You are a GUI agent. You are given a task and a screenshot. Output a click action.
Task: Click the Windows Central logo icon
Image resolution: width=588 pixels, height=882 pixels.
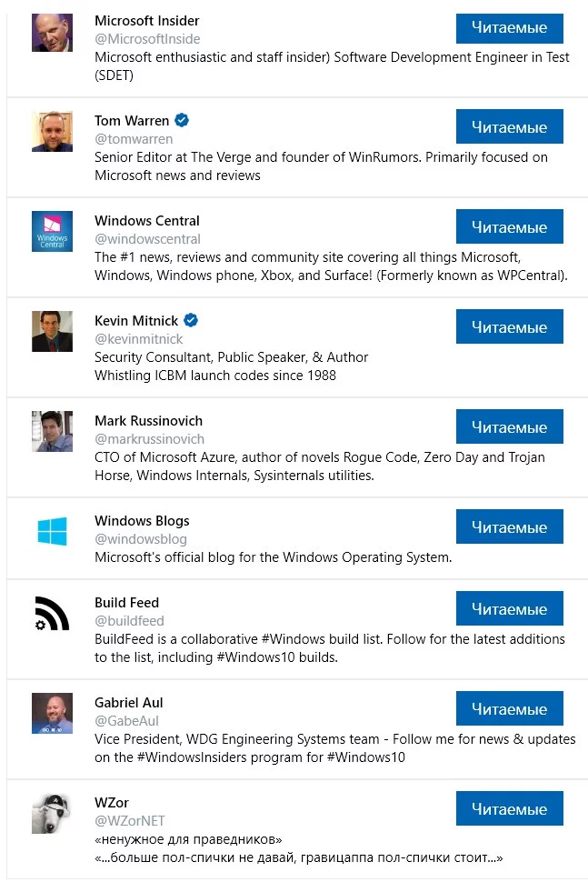click(52, 232)
